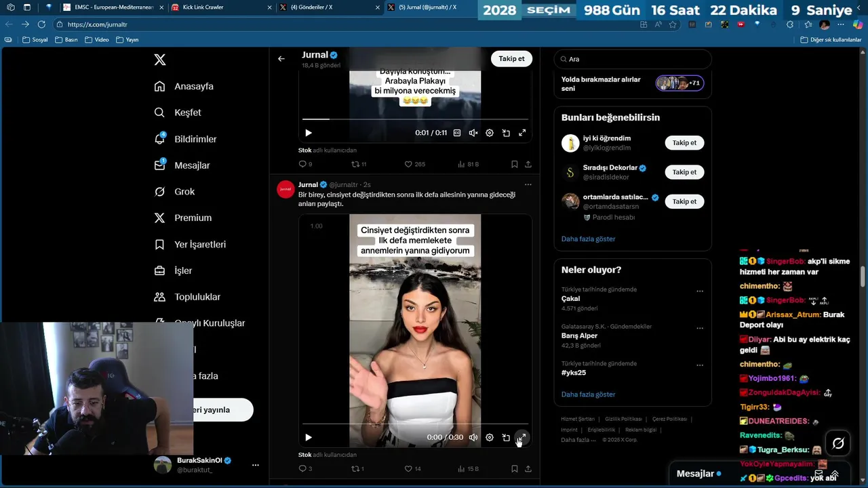Like the post with 14 likes
868x488 pixels.
pos(412,468)
